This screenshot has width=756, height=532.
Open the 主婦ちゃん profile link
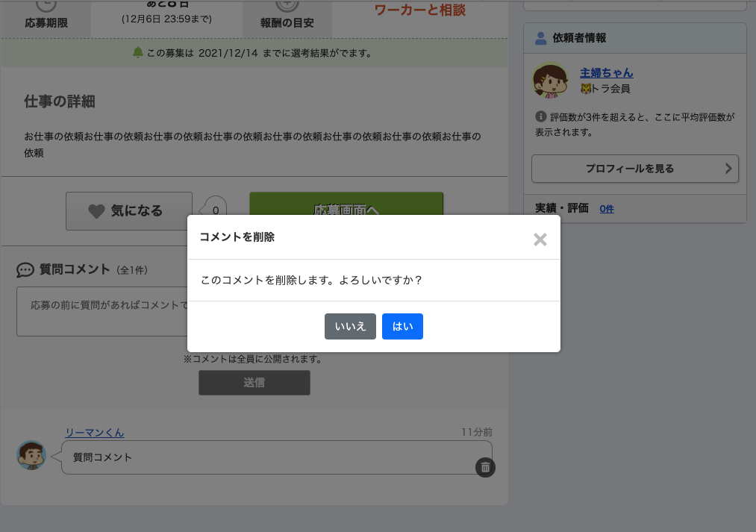pyautogui.click(x=606, y=73)
